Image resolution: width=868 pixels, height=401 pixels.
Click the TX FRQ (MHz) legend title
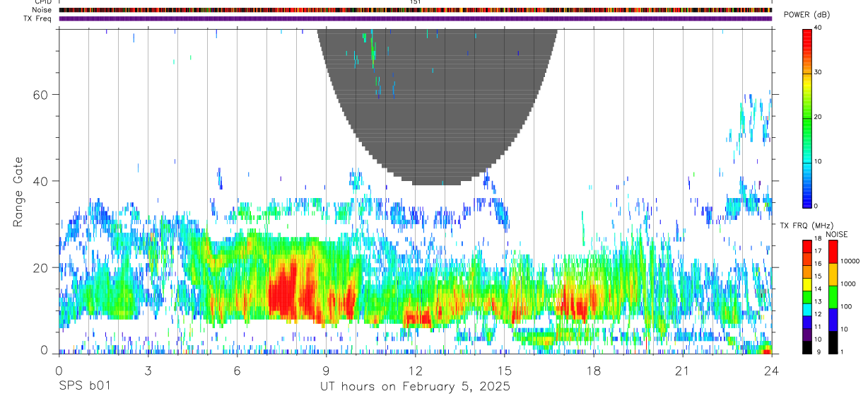click(x=805, y=226)
